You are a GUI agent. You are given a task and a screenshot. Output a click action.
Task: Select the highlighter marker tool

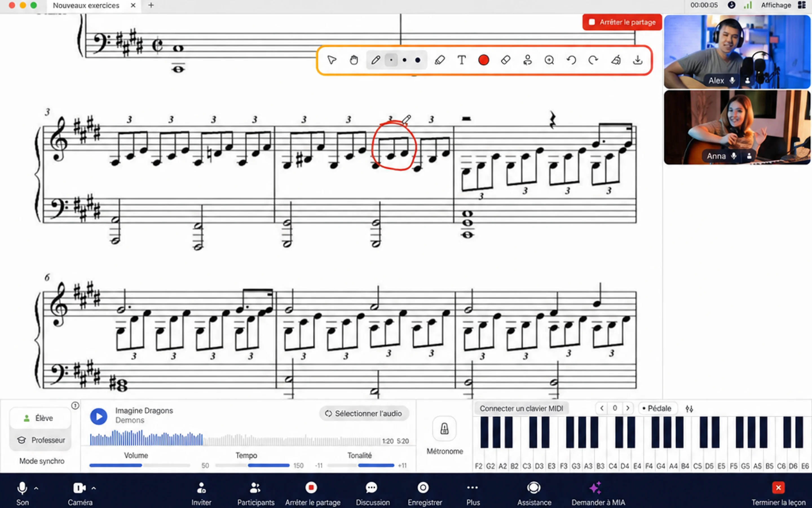(440, 60)
